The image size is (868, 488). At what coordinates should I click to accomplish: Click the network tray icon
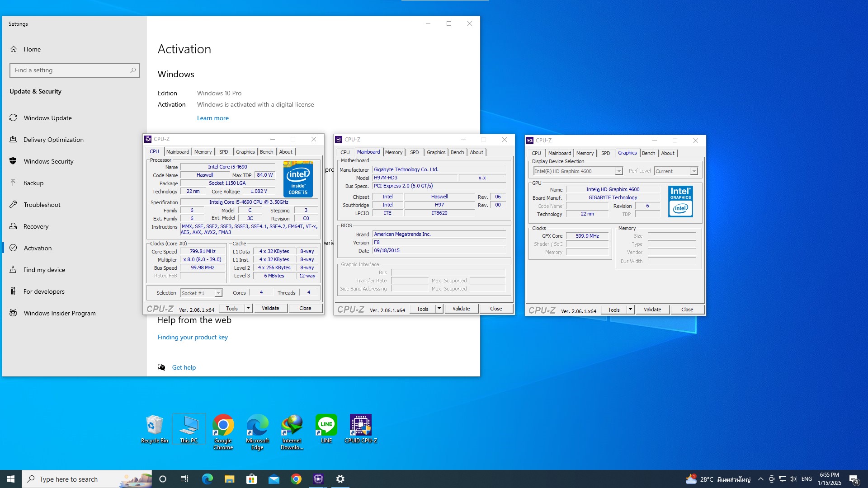click(x=783, y=479)
